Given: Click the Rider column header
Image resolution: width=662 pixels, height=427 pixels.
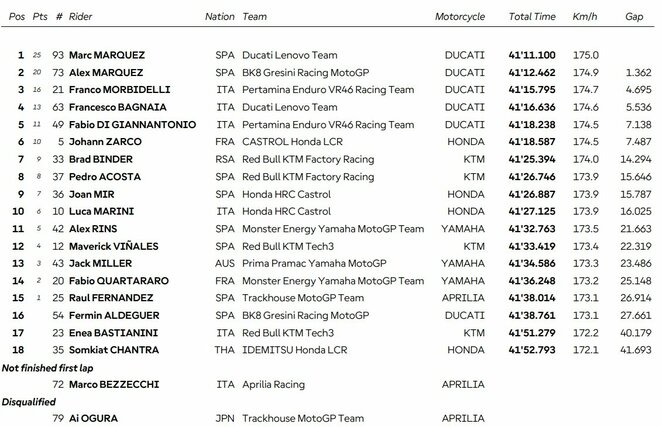Looking at the screenshot, I should [85, 17].
